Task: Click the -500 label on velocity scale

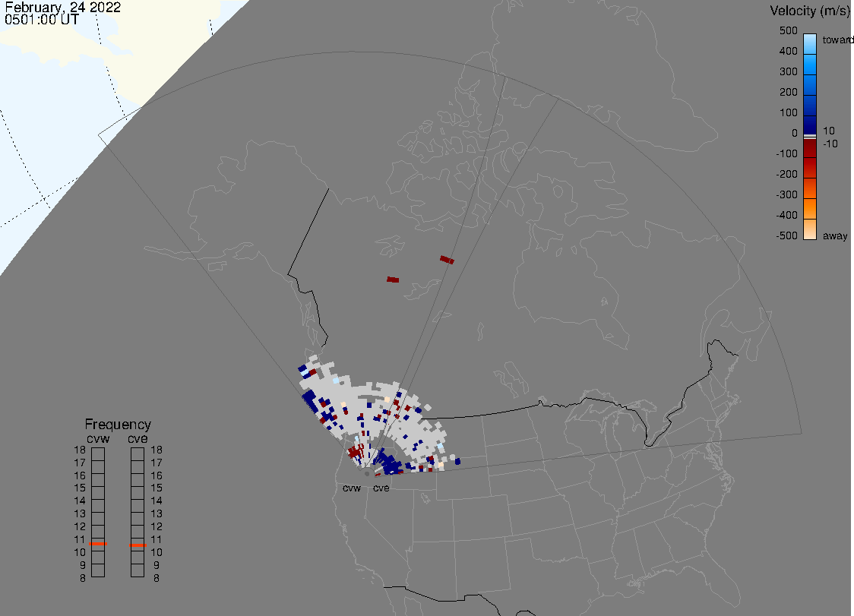Action: coord(786,235)
